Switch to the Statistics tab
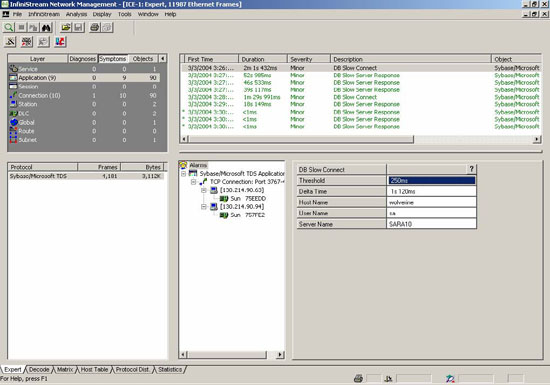The height and width of the screenshot is (385, 550). [x=170, y=370]
